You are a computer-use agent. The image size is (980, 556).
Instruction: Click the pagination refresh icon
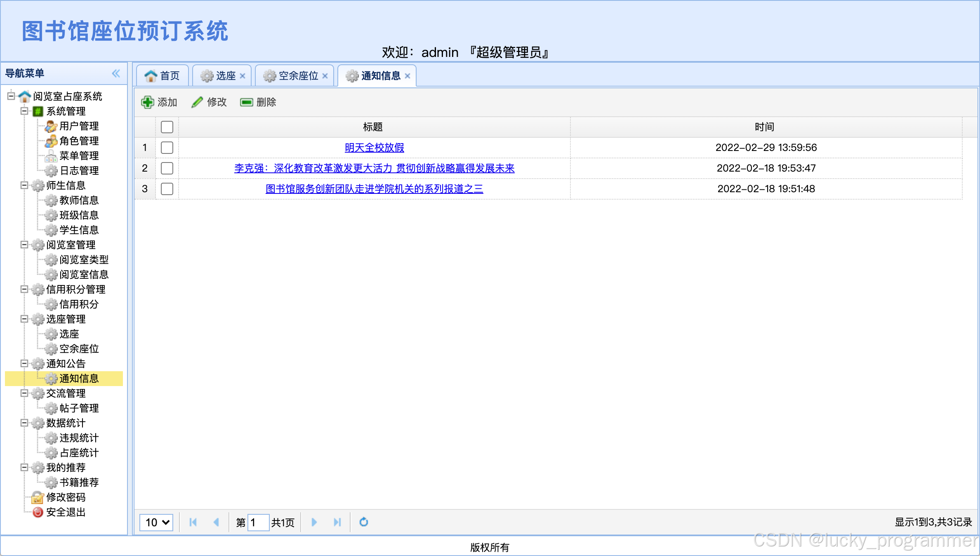point(363,522)
